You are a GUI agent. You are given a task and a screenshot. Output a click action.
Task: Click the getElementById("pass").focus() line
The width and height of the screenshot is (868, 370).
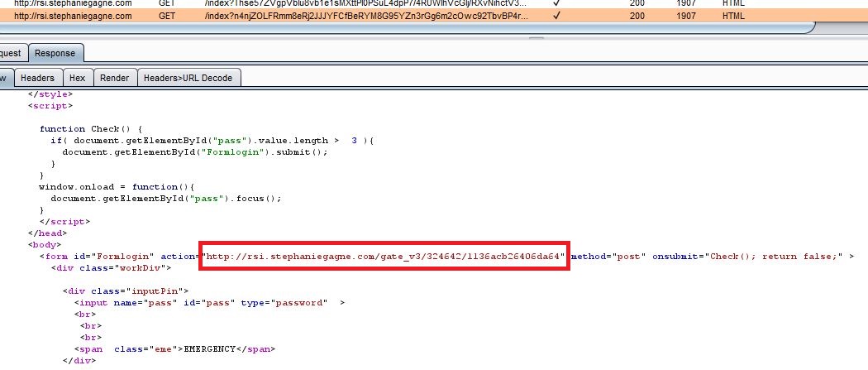click(x=166, y=199)
